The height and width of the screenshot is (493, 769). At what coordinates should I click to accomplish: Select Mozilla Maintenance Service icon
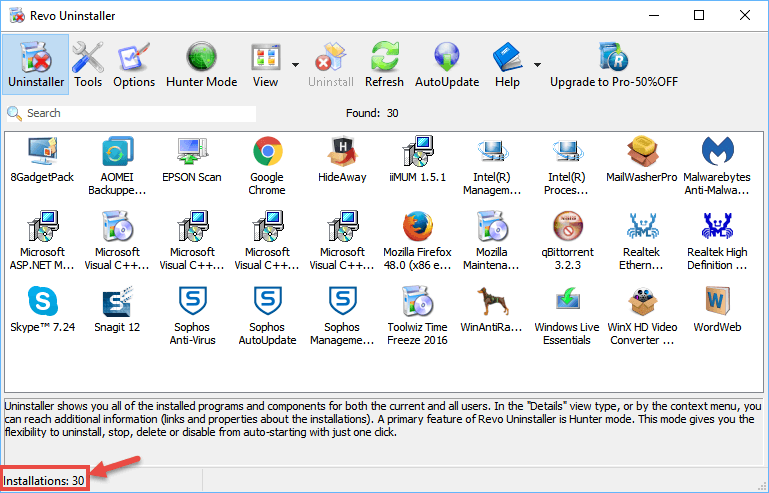[492, 226]
